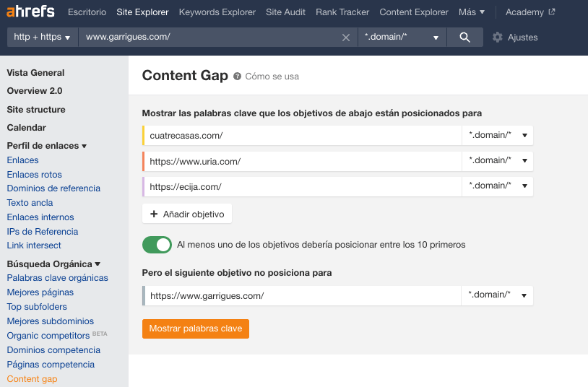
Task: Open Texto ancla report
Action: [30, 203]
